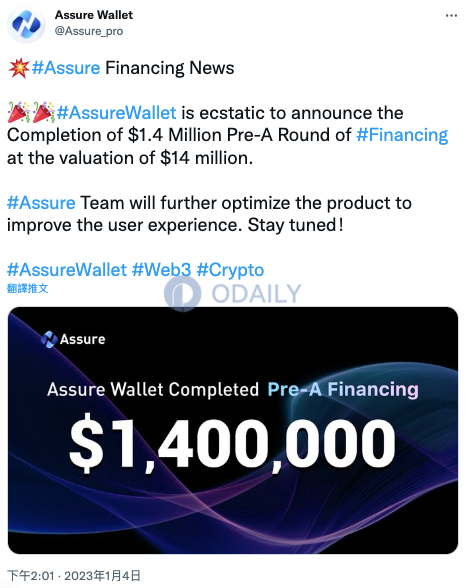466x588 pixels.
Task: Open the Assure Wallet profile avatar
Action: (x=26, y=24)
